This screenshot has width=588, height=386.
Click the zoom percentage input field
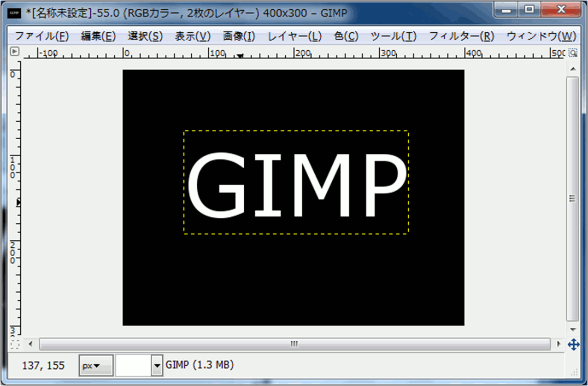tap(133, 366)
